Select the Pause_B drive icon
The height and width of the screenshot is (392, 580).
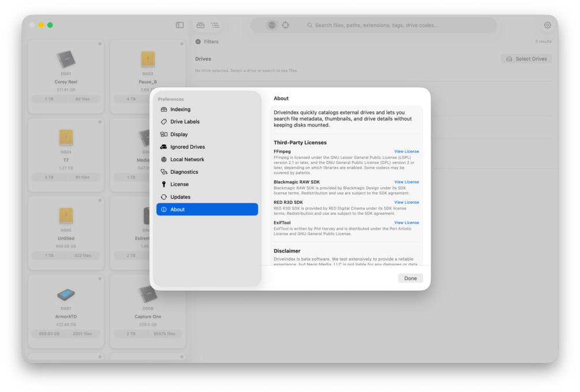148,59
